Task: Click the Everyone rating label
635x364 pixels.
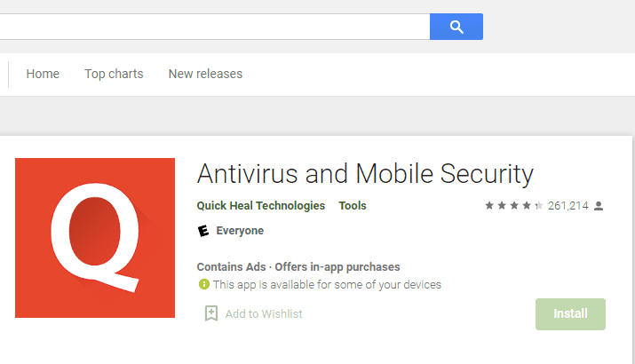Action: click(x=240, y=231)
